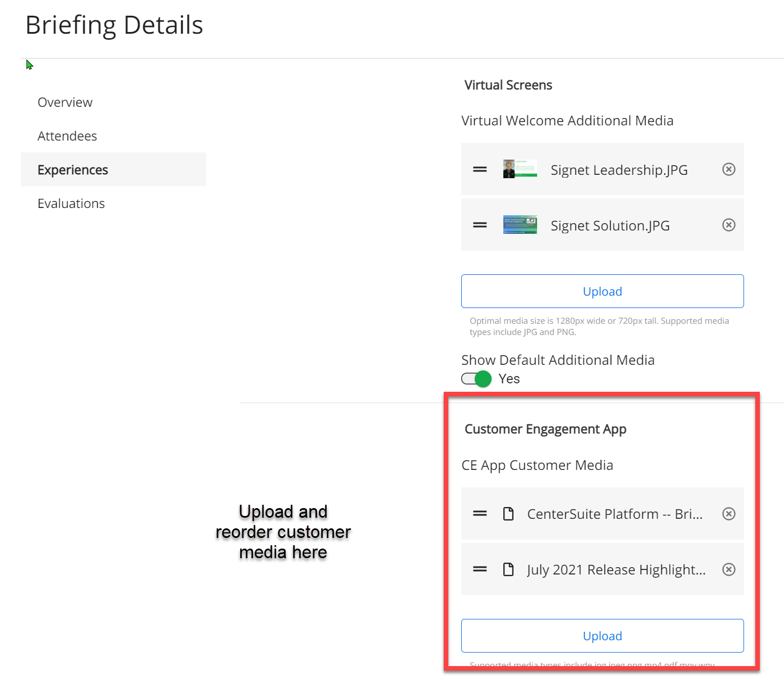
Task: Go to the Attendees section
Action: click(67, 136)
